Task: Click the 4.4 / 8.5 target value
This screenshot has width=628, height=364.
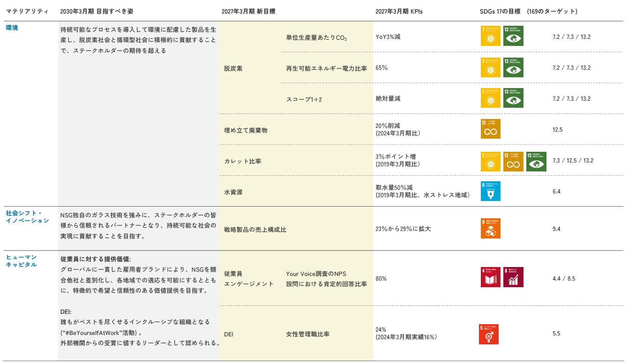Action: (564, 278)
